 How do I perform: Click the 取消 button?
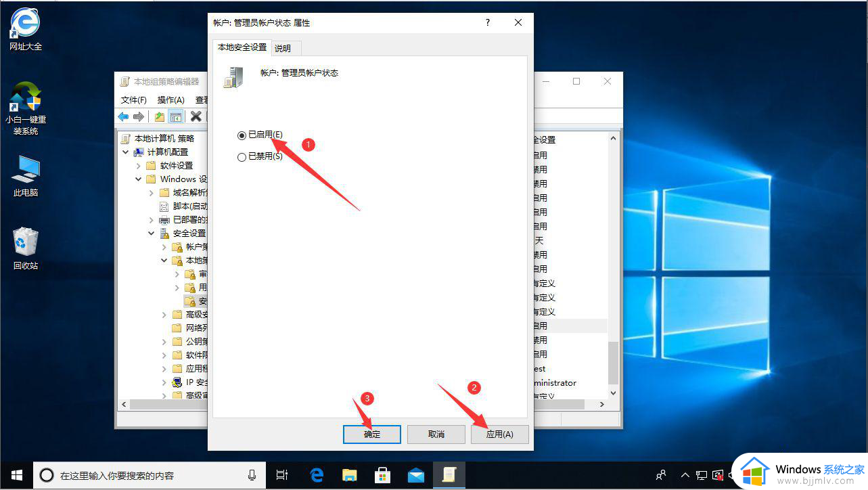(x=436, y=434)
